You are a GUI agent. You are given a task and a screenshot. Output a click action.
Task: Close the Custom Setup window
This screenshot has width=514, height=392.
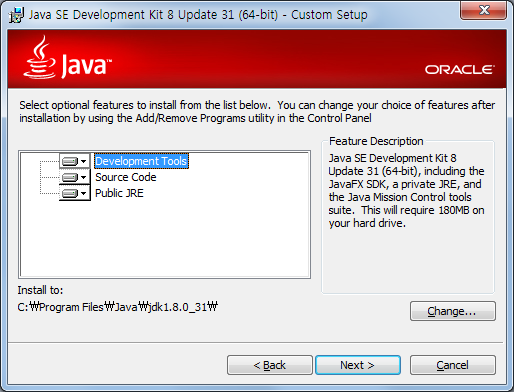483,10
